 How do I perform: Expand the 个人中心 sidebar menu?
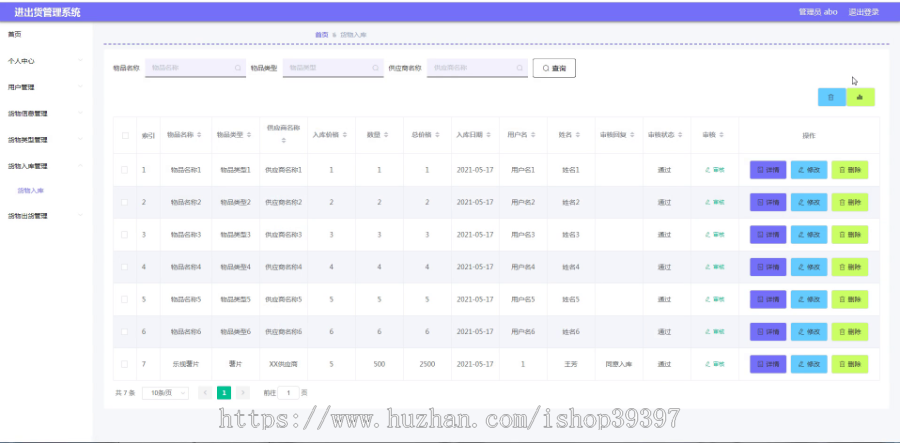[46, 61]
